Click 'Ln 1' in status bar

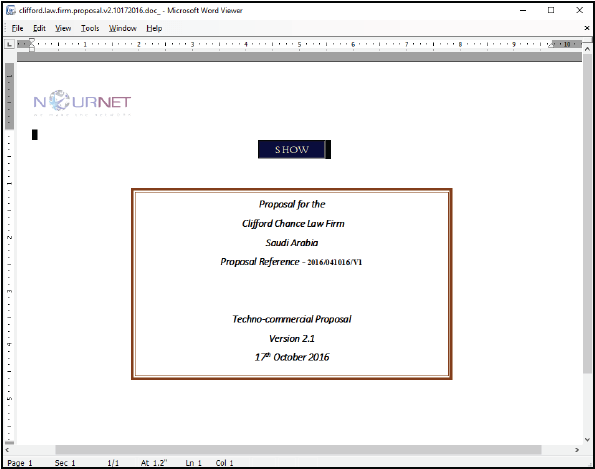tap(193, 463)
